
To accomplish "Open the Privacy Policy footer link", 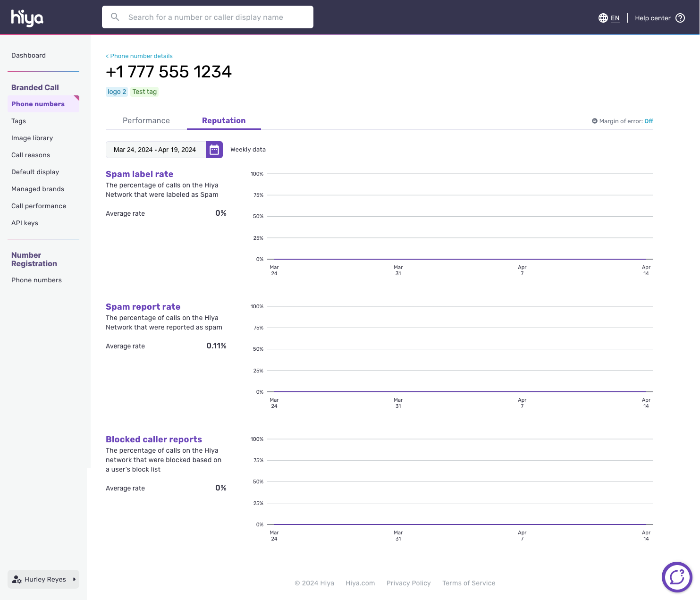I will pyautogui.click(x=408, y=583).
